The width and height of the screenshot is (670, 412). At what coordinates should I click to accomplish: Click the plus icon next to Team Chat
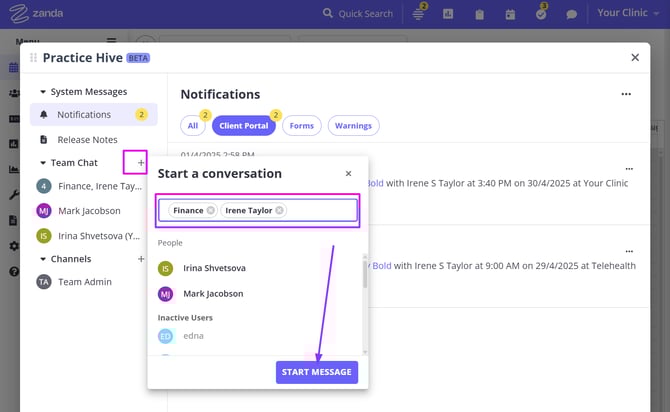coord(140,162)
